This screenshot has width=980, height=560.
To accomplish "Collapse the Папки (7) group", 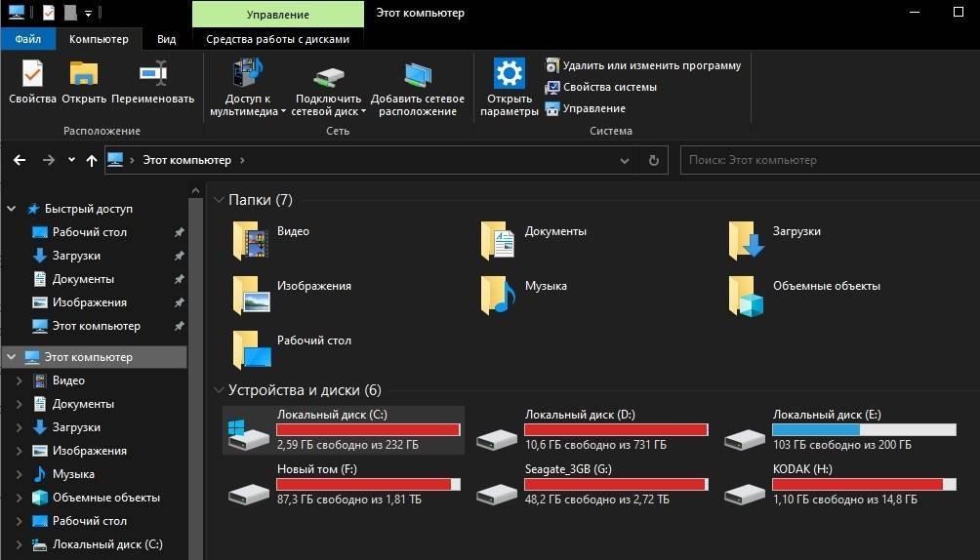I will click(x=219, y=200).
